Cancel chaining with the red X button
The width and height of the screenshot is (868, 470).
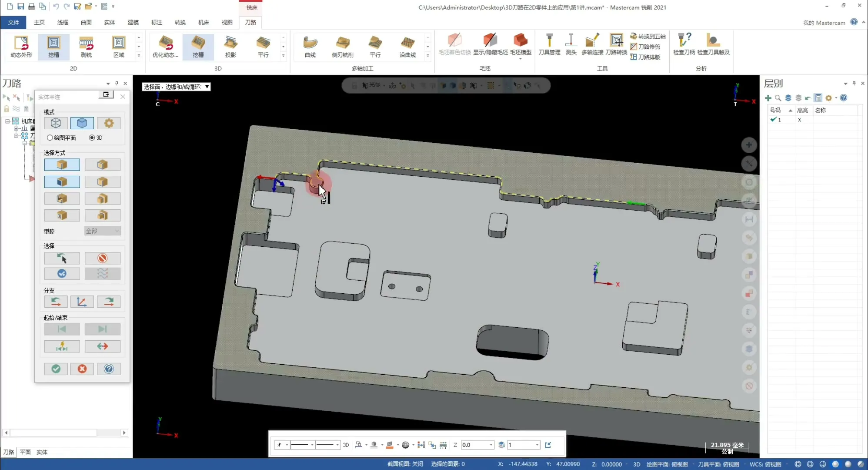(x=82, y=369)
